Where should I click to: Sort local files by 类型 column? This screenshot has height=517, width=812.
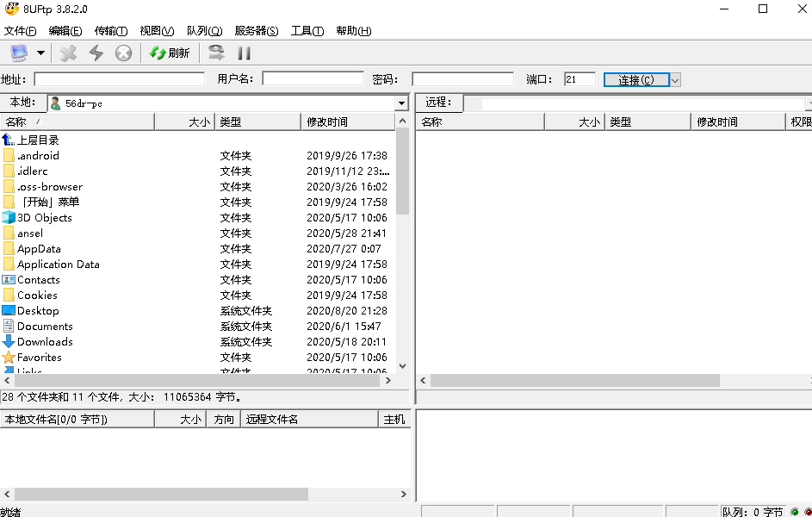(257, 121)
